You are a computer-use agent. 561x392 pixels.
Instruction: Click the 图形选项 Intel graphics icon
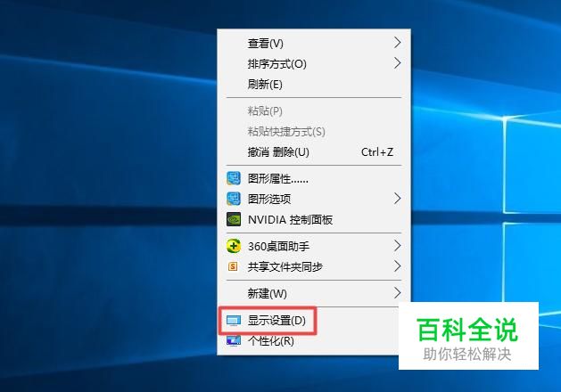pyautogui.click(x=234, y=199)
